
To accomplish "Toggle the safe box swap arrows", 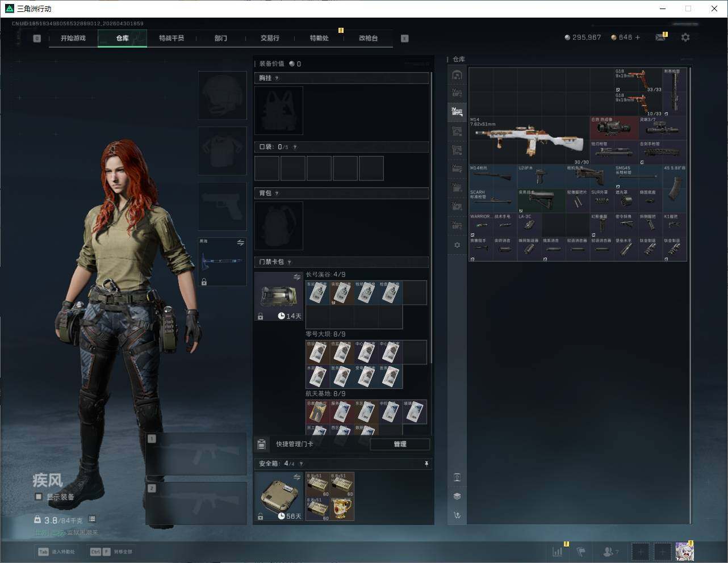I will [296, 477].
